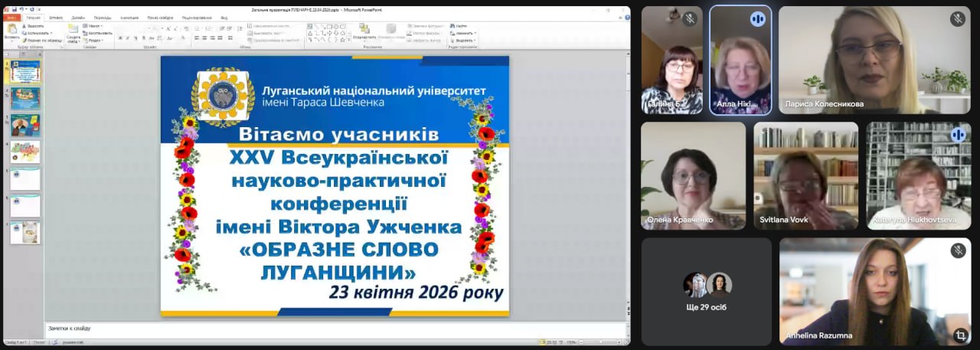Click the crop icon on Anhelina Razumna's tile
This screenshot has width=980, height=350.
click(960, 335)
